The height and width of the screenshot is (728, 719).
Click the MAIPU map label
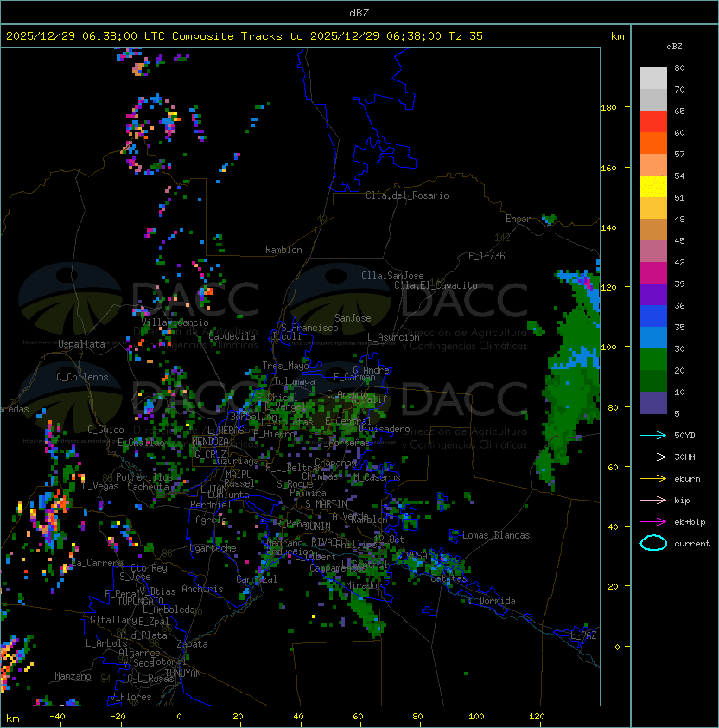pos(239,475)
